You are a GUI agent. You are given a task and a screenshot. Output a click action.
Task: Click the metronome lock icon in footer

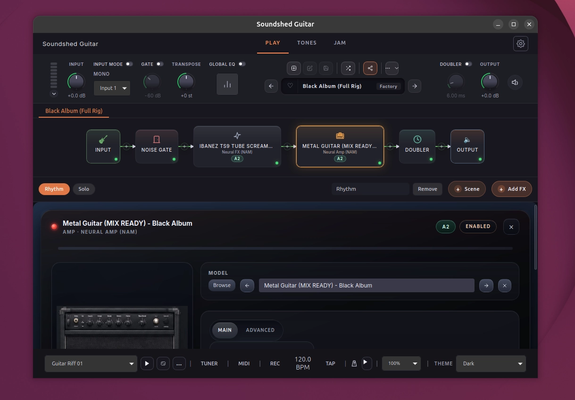354,363
